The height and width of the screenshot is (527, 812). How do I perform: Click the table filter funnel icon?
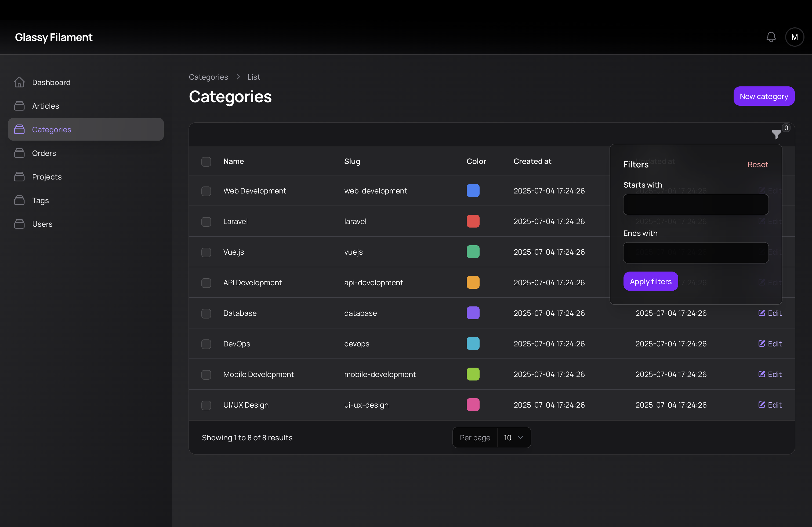[776, 134]
